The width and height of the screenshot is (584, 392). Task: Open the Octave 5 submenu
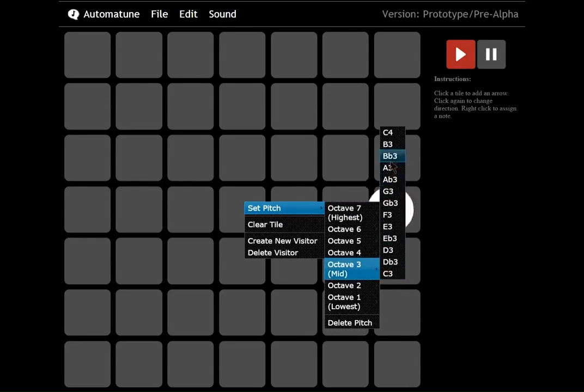click(x=344, y=241)
